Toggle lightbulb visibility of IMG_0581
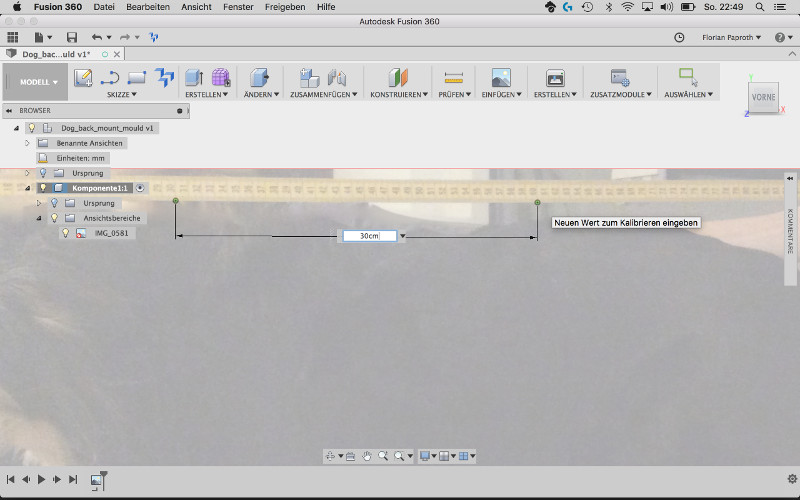This screenshot has height=500, width=800. [x=65, y=233]
